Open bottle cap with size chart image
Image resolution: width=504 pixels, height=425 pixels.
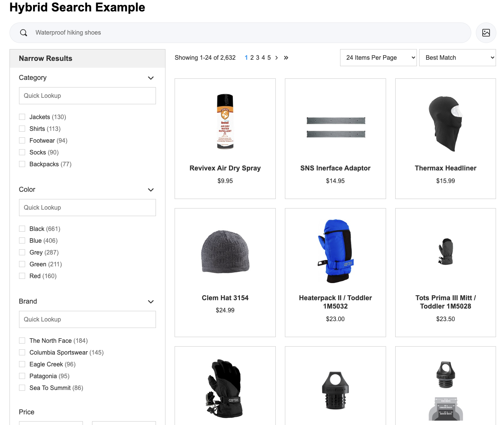point(445,391)
